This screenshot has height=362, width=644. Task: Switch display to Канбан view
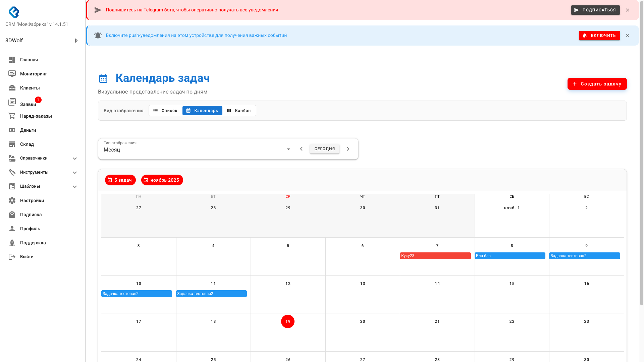click(239, 111)
